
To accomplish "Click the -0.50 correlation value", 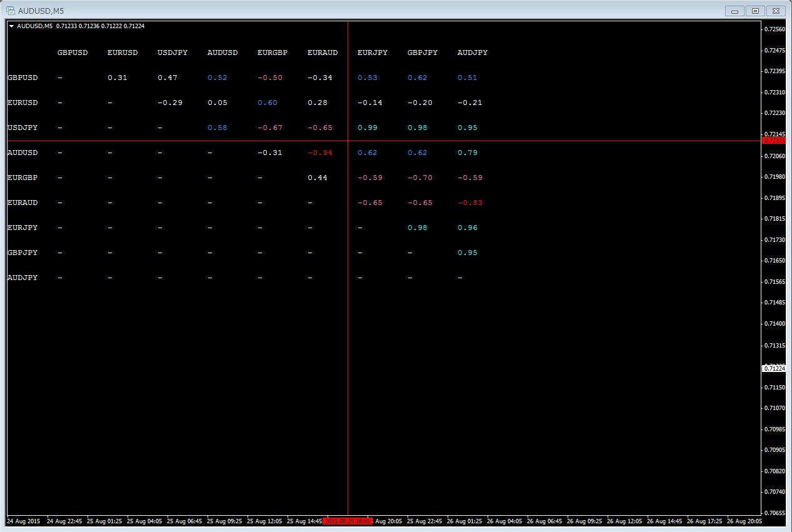I will (x=270, y=78).
